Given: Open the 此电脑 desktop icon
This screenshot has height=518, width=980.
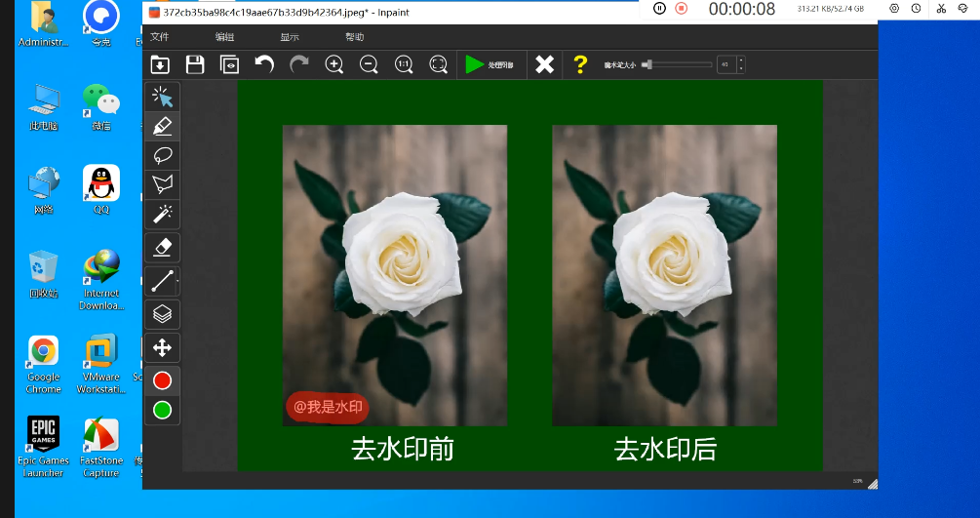Looking at the screenshot, I should (x=43, y=107).
